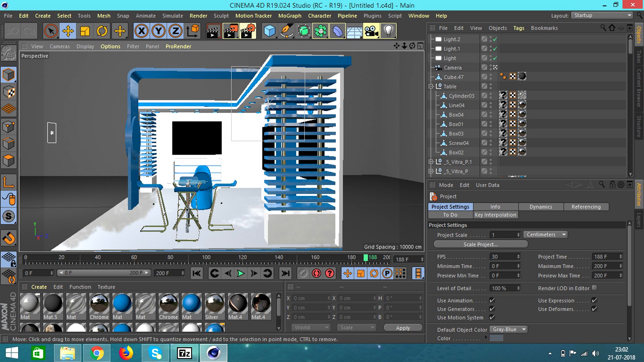Open the Scale mode dropdown

pyautogui.click(x=357, y=327)
